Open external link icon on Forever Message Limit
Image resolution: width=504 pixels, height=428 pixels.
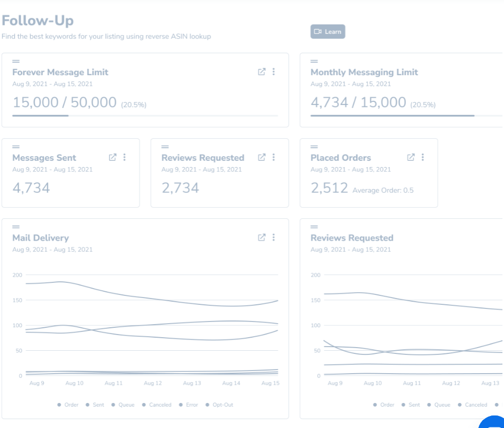tap(262, 72)
